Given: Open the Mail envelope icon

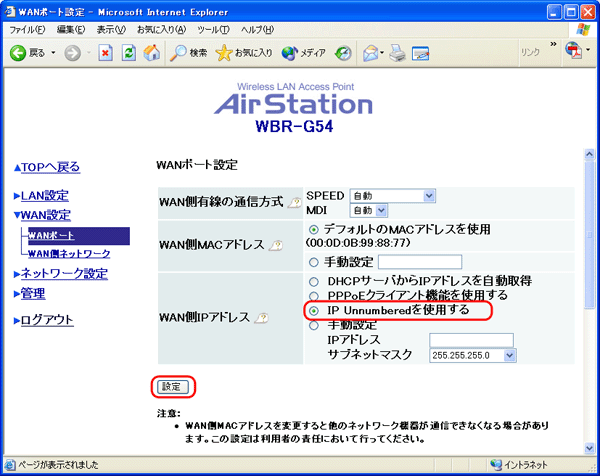Looking at the screenshot, I should 370,53.
